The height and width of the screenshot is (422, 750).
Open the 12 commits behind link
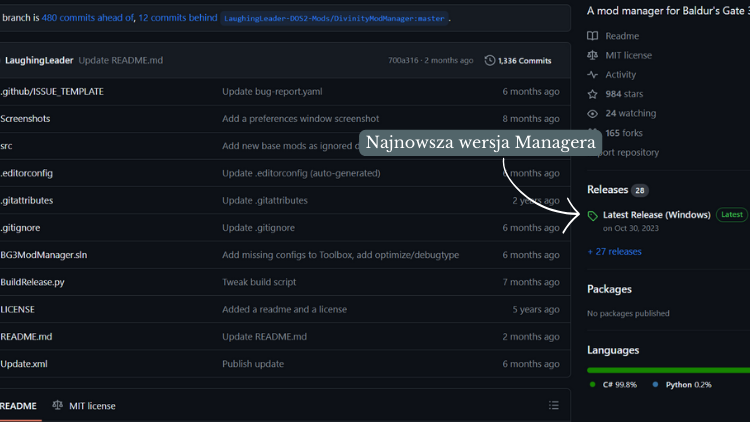[x=178, y=18]
